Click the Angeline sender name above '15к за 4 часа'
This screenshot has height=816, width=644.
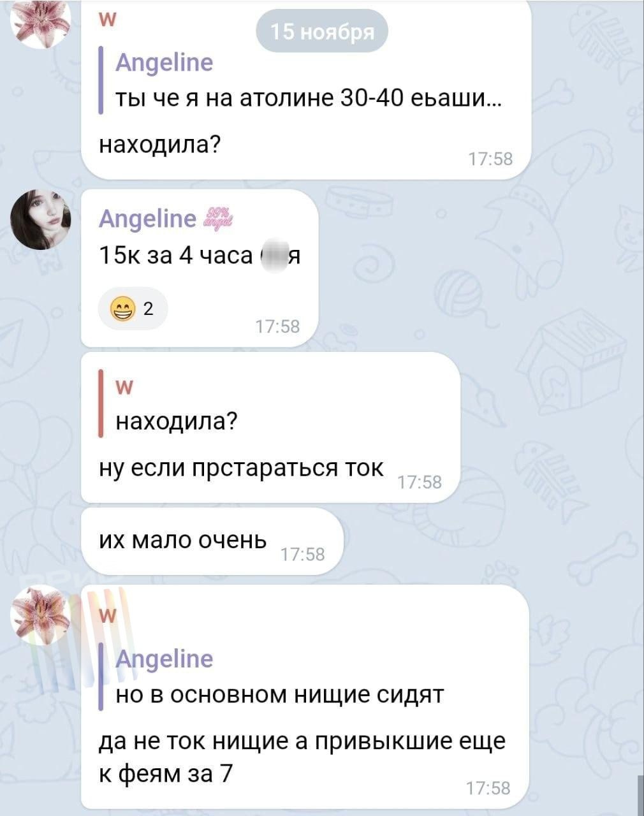coord(148,219)
